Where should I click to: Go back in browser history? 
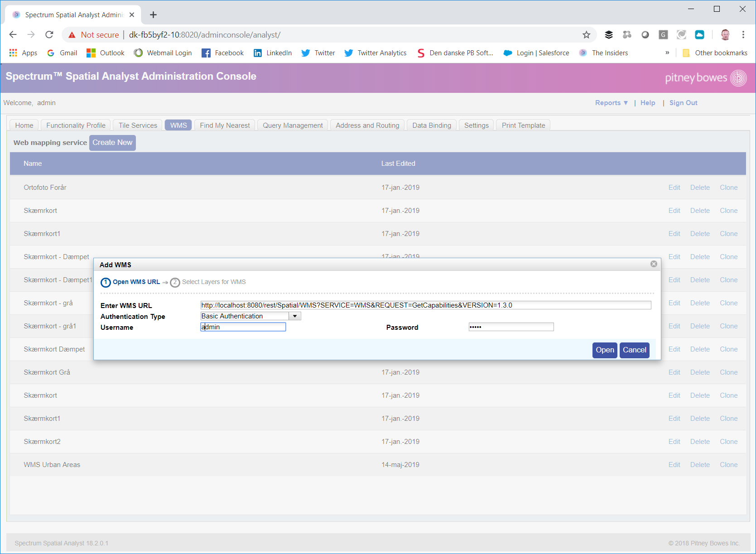tap(13, 34)
